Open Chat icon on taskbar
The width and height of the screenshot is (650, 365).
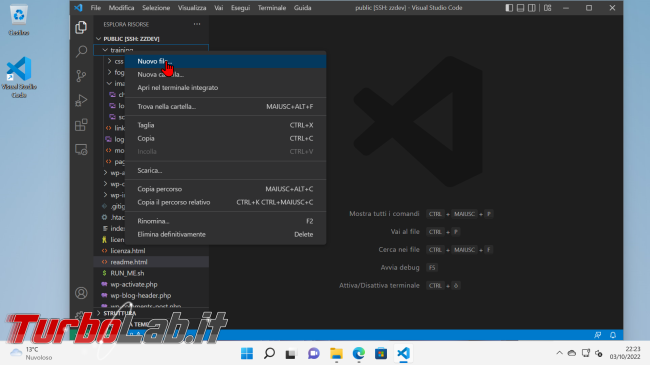313,353
